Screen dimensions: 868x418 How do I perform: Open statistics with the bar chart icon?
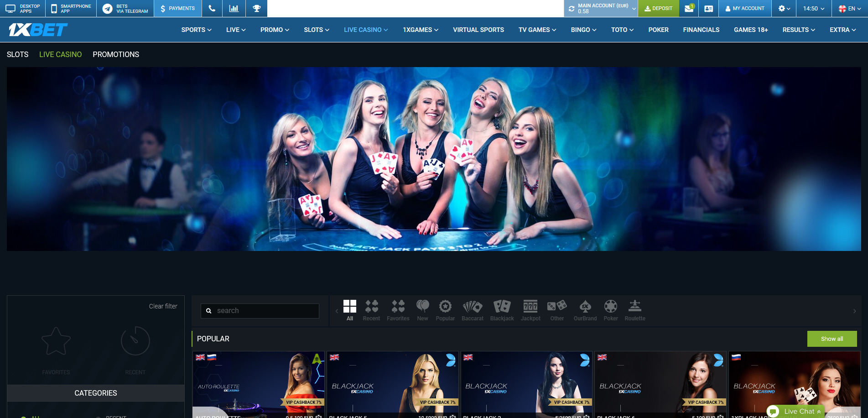234,8
